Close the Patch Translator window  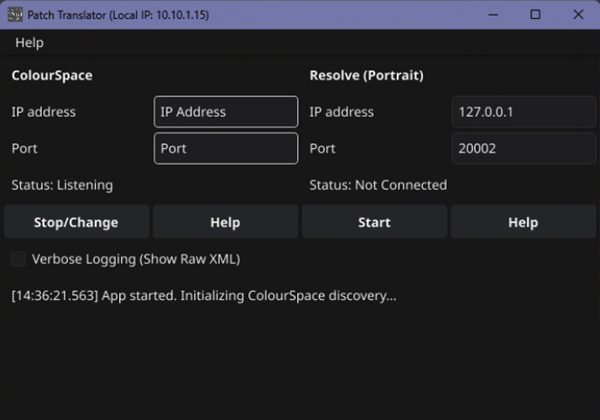pyautogui.click(x=577, y=14)
